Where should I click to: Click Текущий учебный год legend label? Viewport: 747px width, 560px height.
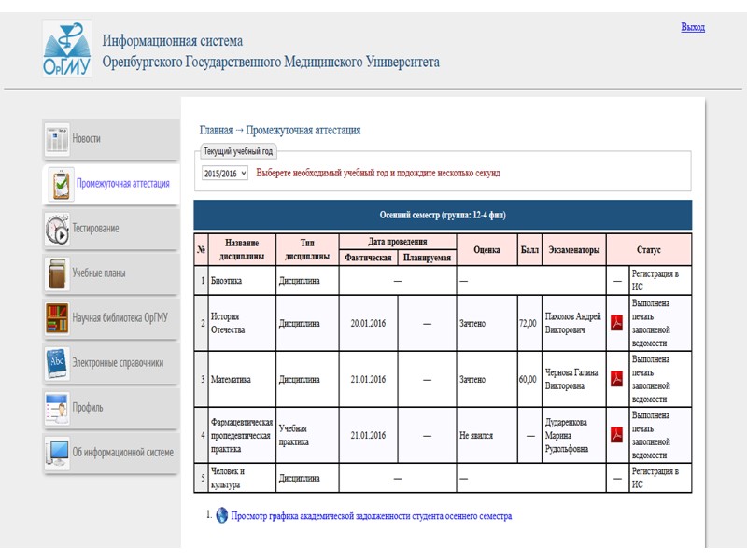click(x=238, y=151)
